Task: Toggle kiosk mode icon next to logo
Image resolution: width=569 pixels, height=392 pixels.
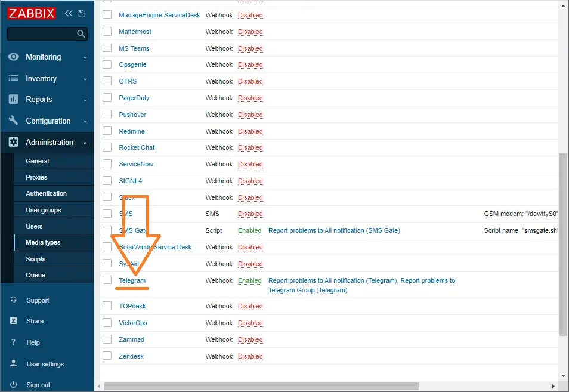Action: 82,14
